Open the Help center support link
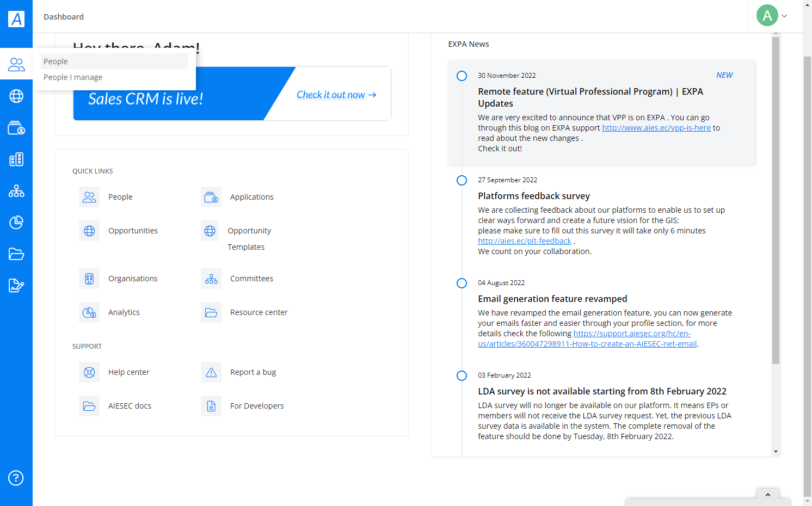Viewport: 812px width, 506px height. [128, 372]
